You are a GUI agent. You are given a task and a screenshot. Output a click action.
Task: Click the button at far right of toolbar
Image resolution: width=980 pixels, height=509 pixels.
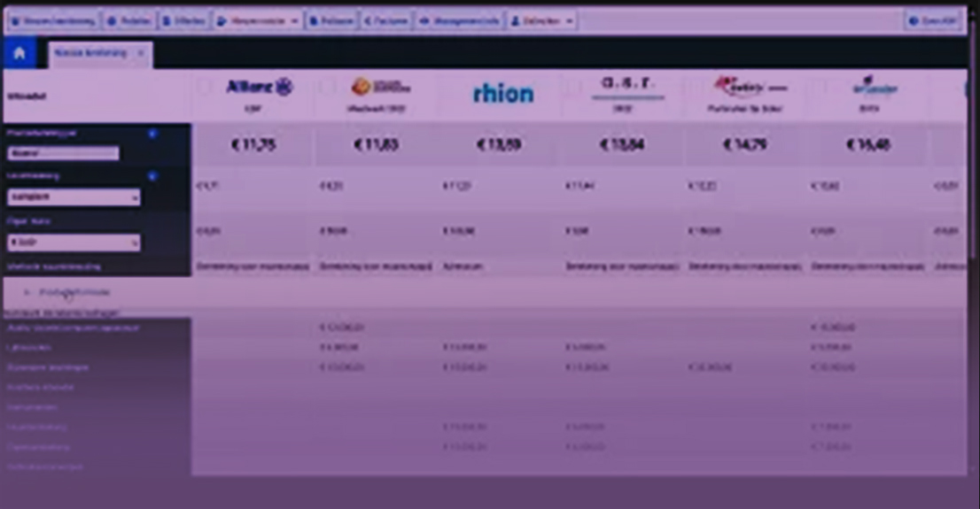tap(932, 20)
